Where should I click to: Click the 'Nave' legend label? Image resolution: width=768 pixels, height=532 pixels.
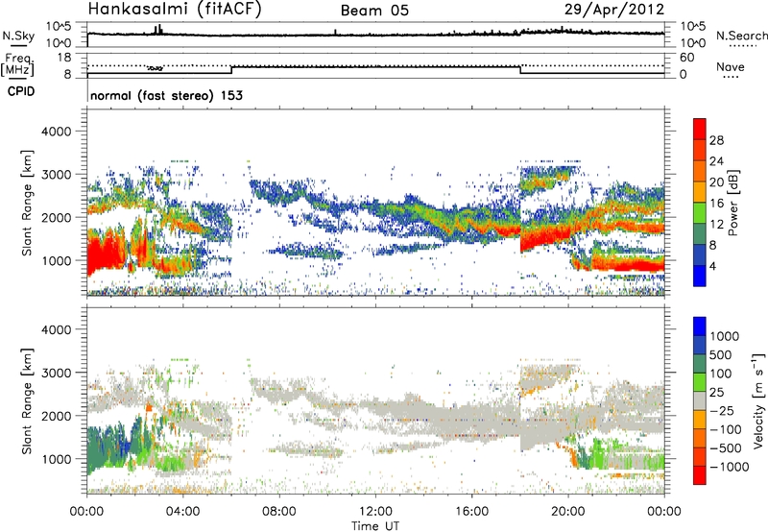[x=731, y=66]
